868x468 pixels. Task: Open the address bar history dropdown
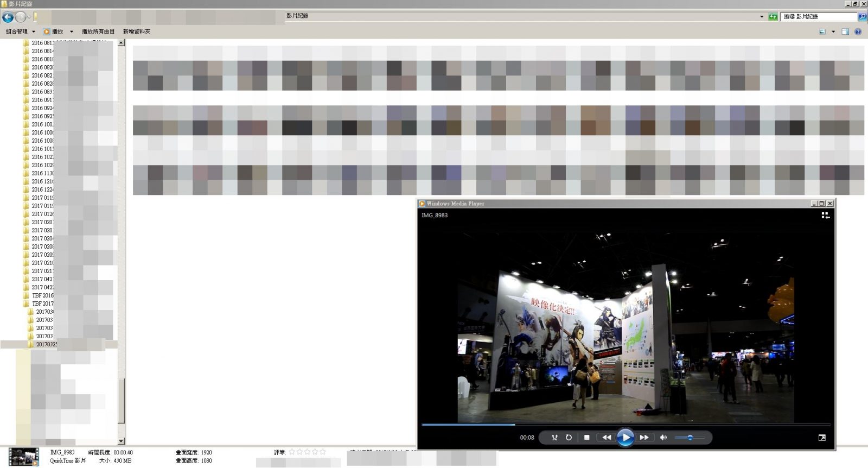[x=762, y=17]
